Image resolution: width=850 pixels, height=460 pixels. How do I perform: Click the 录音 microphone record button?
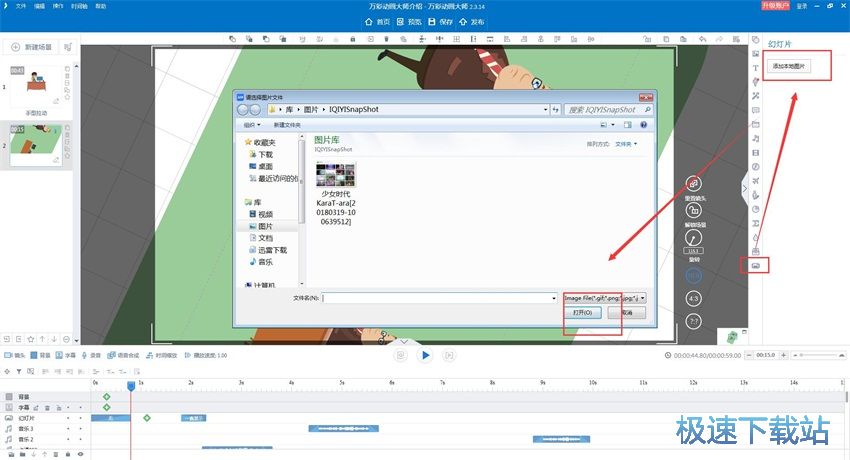coord(91,355)
